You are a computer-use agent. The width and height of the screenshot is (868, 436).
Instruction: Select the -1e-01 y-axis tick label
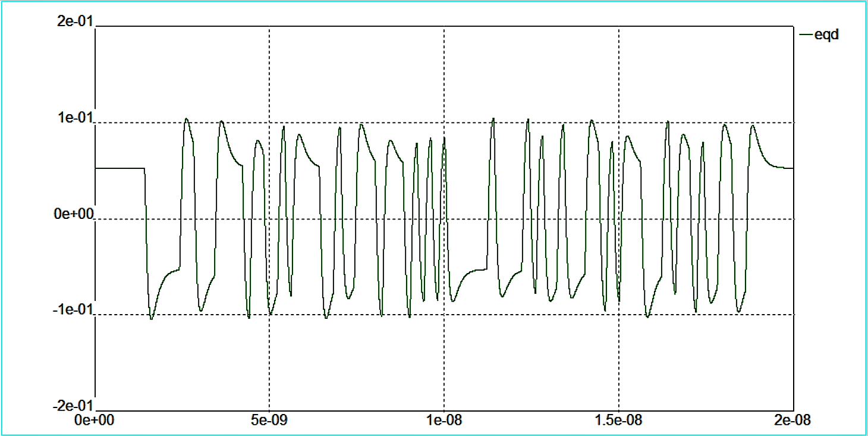[73, 310]
